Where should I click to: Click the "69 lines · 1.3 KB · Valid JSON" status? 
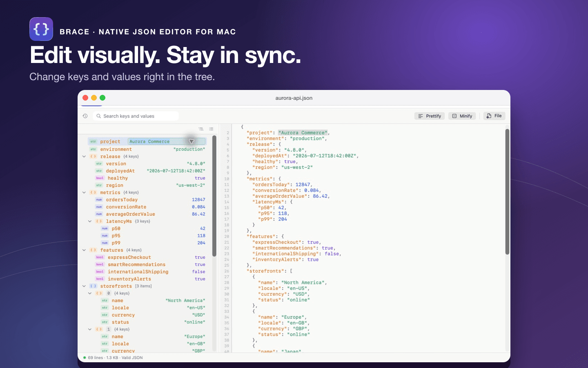tap(115, 358)
